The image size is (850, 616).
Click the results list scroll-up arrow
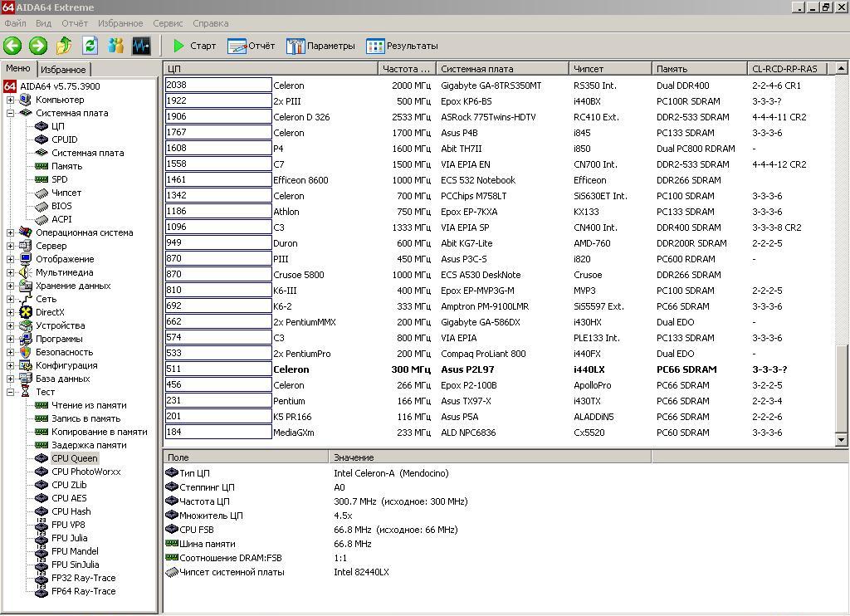pos(841,68)
